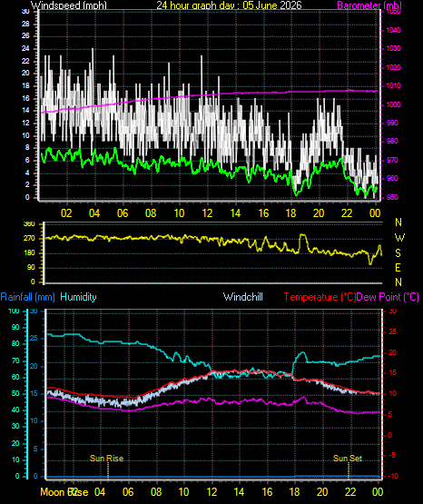Click 980 on the barometer axis
This screenshot has height=504, width=423.
click(x=392, y=141)
